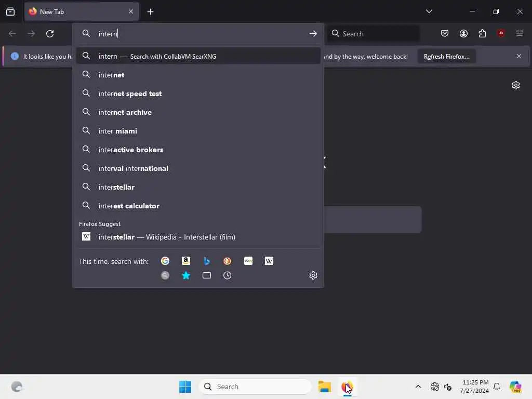Open the muted volume tray icon
Image resolution: width=532 pixels, height=399 pixels.
click(x=448, y=387)
